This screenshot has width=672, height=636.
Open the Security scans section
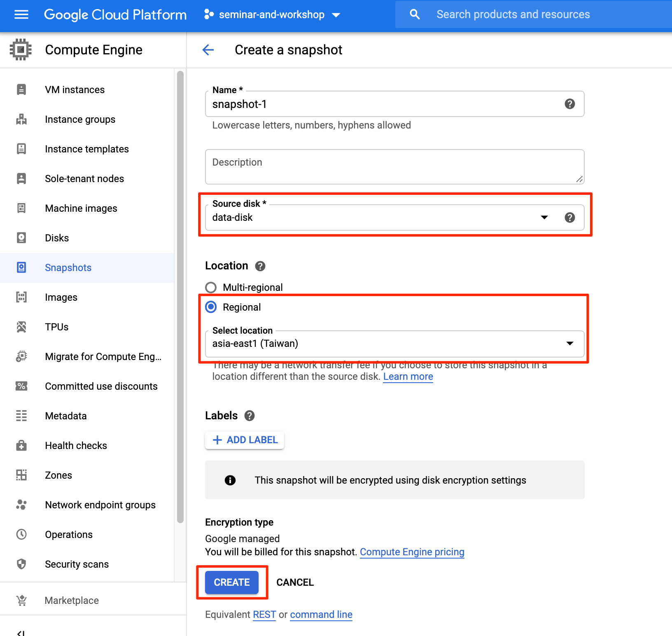point(77,564)
